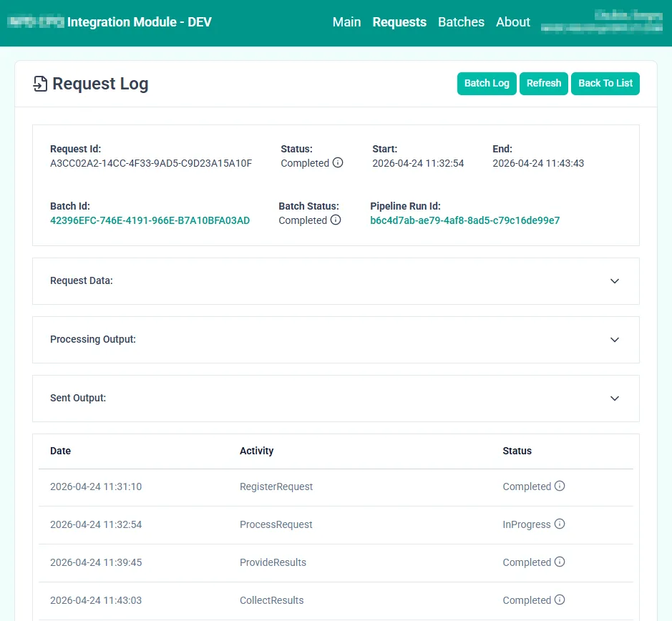Open info icon for RegisterRequest status

click(x=560, y=486)
